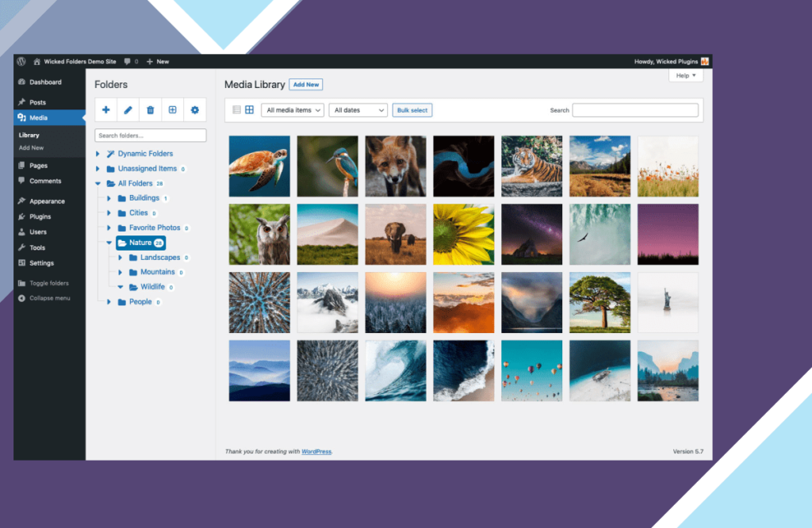The image size is (812, 528).
Task: Click the delete folder trash icon
Action: tap(150, 109)
